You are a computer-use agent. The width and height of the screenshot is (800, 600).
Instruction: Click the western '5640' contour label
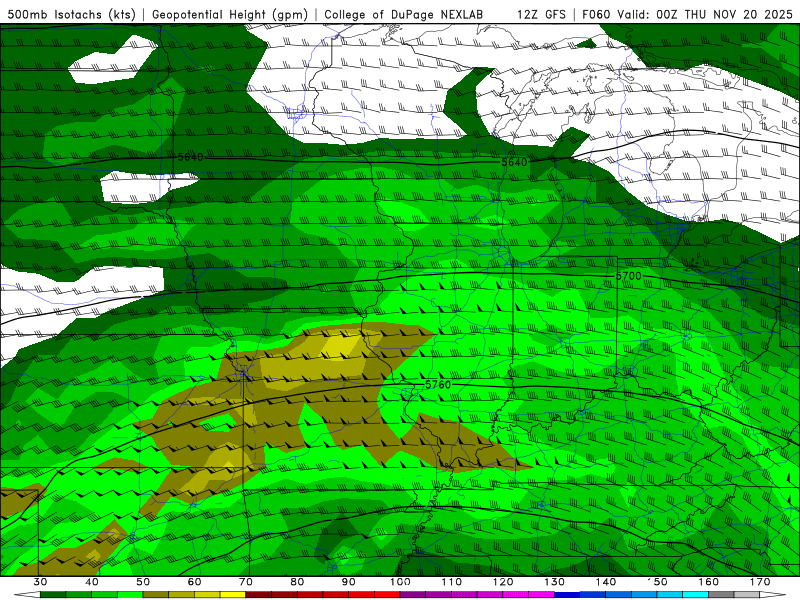coord(190,157)
